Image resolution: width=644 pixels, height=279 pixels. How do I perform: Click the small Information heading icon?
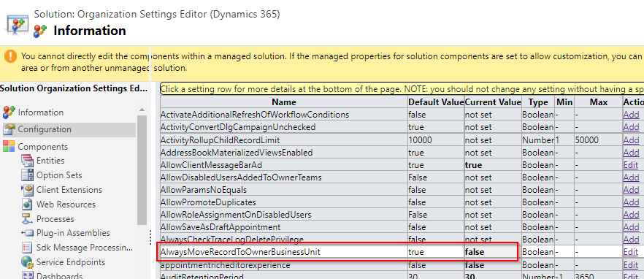40,31
